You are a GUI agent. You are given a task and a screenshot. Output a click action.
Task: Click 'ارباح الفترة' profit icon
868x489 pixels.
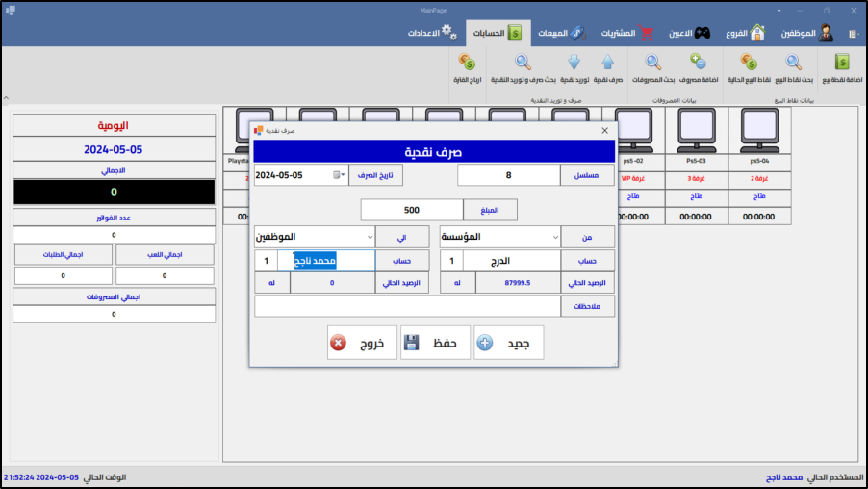point(467,65)
